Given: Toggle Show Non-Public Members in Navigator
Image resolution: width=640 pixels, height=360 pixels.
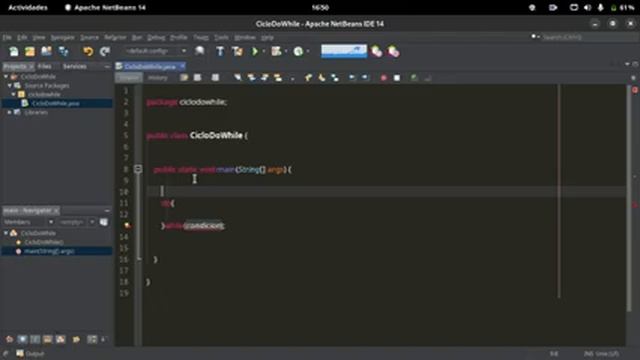Looking at the screenshot, I should coord(48,339).
